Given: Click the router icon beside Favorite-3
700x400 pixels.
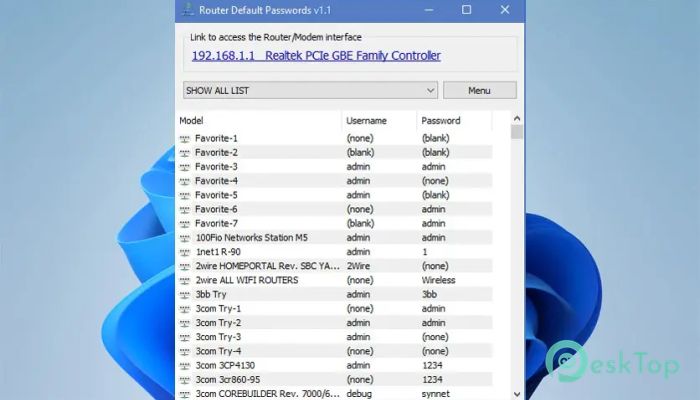Looking at the screenshot, I should 184,167.
